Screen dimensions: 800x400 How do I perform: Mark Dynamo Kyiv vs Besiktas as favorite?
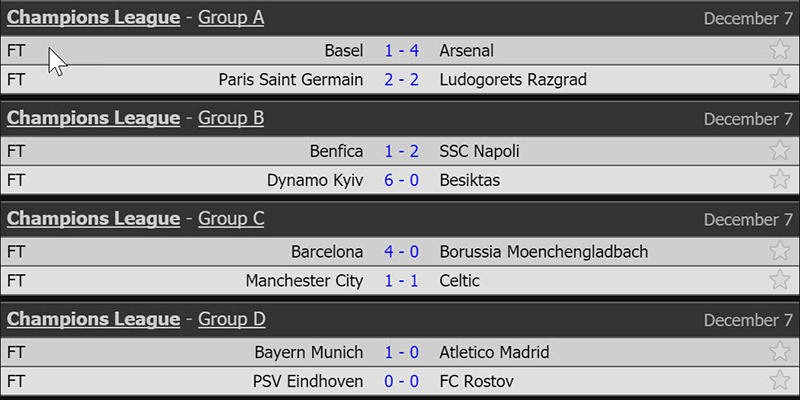[x=779, y=180]
